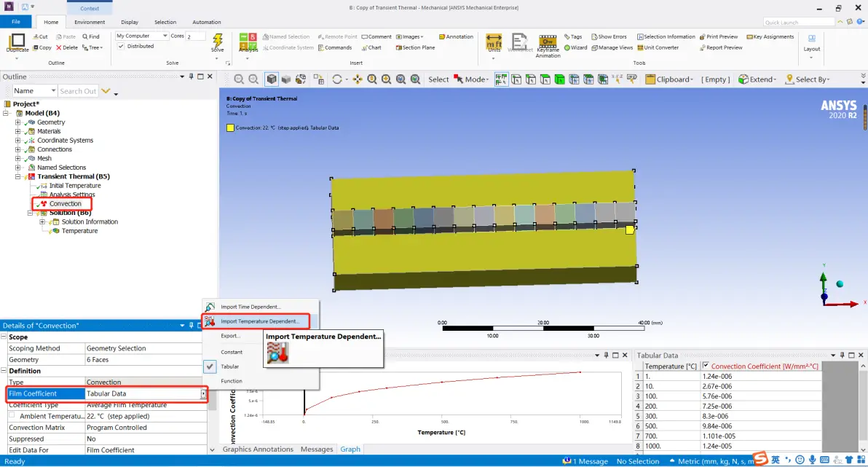Toggle the Distributed checkbox
This screenshot has height=467, width=868.
(x=121, y=47)
